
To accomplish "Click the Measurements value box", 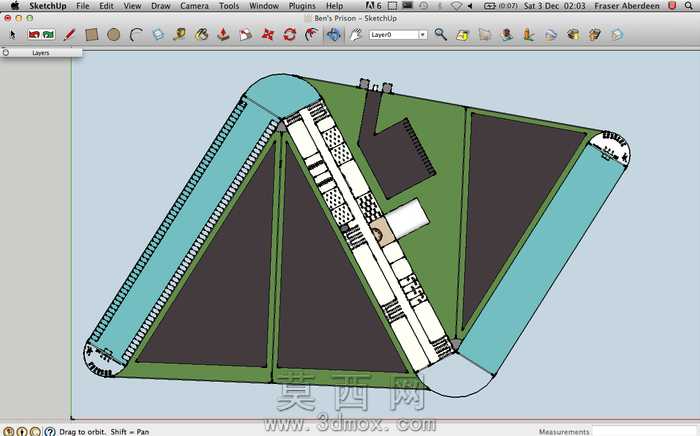I will coord(645,432).
